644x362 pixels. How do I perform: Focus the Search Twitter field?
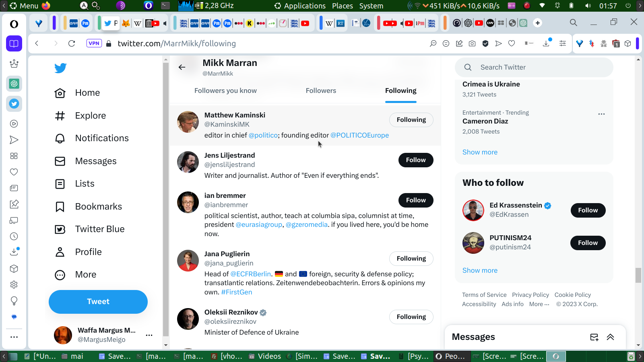534,68
